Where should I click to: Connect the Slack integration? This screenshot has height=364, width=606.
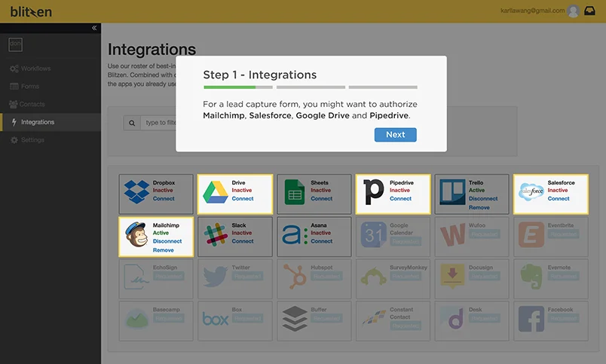[243, 241]
